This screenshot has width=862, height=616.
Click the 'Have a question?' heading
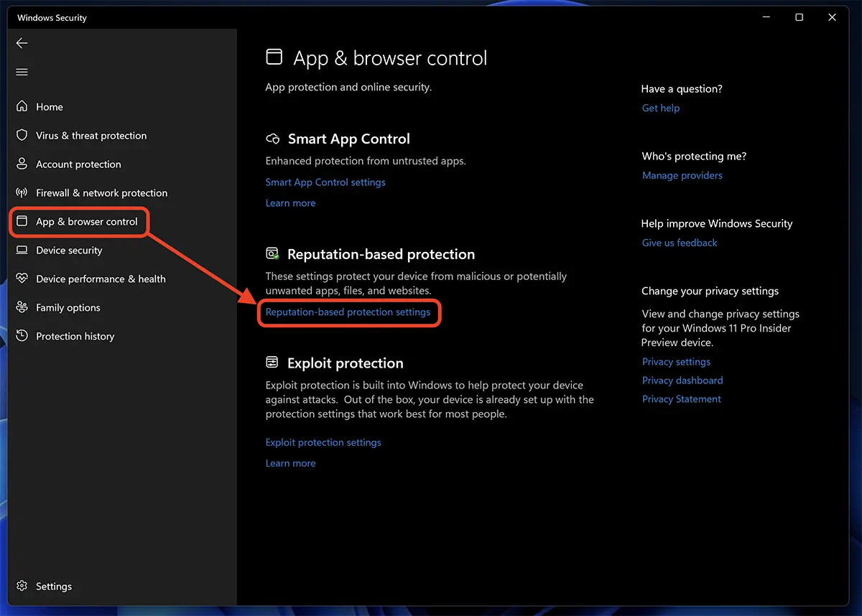pyautogui.click(x=682, y=89)
